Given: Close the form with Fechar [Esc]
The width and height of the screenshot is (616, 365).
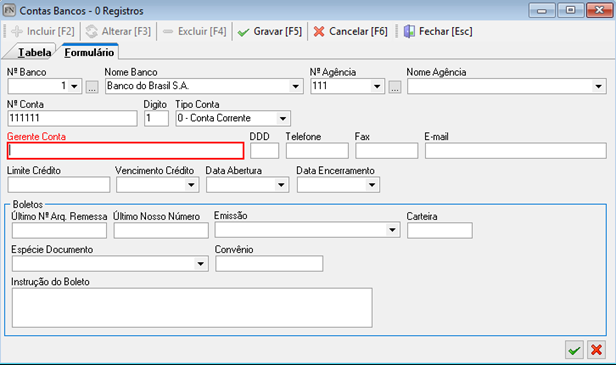Looking at the screenshot, I should (438, 31).
